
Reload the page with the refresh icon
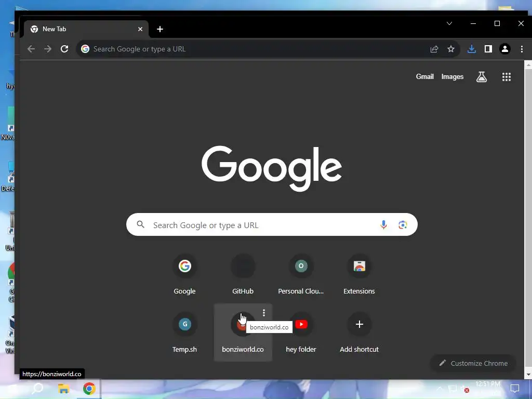(x=64, y=49)
